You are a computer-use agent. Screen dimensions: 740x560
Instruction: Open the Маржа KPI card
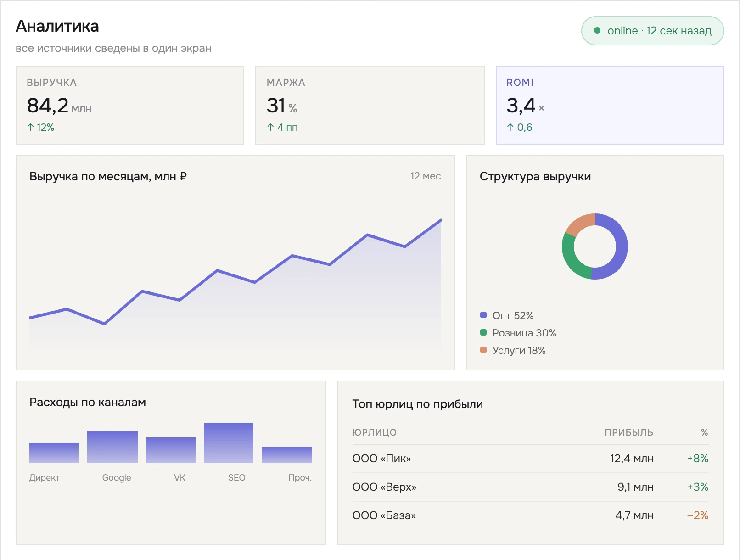[370, 105]
